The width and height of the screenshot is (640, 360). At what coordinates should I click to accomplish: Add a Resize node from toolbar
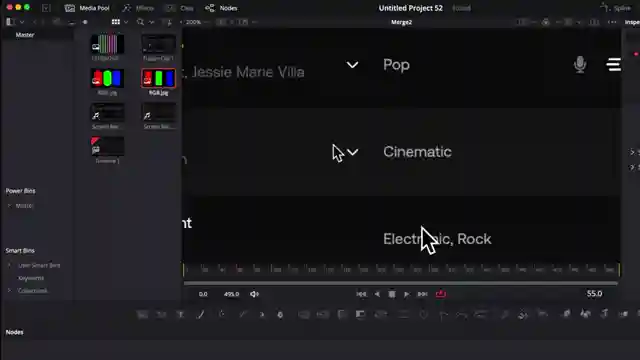tap(360, 314)
